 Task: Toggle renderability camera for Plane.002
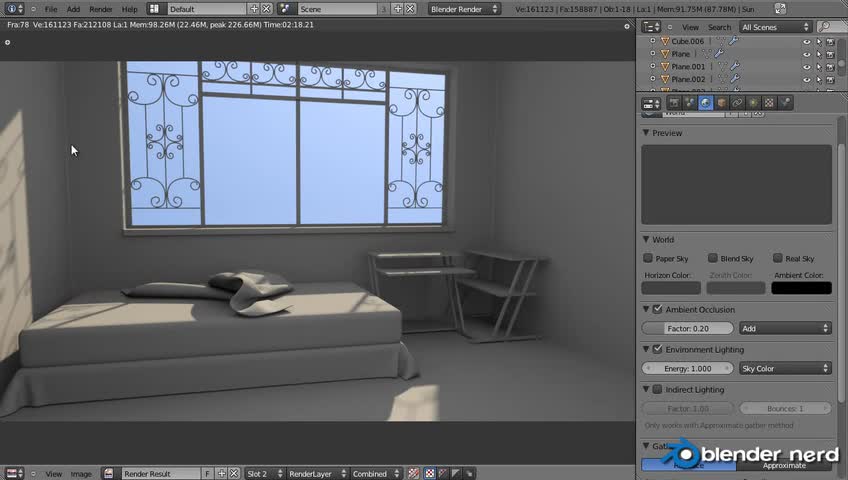point(831,79)
